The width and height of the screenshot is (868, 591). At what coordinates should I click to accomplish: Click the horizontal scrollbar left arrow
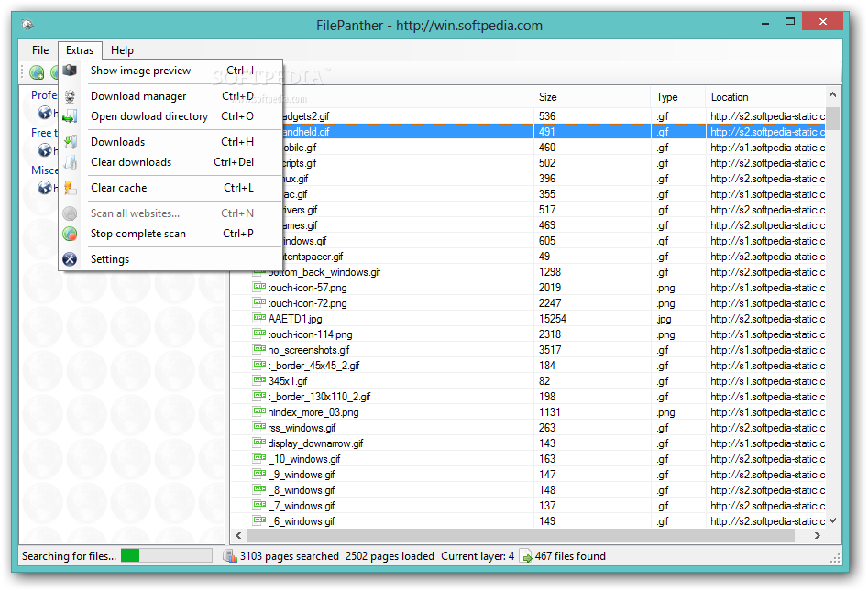pyautogui.click(x=238, y=535)
